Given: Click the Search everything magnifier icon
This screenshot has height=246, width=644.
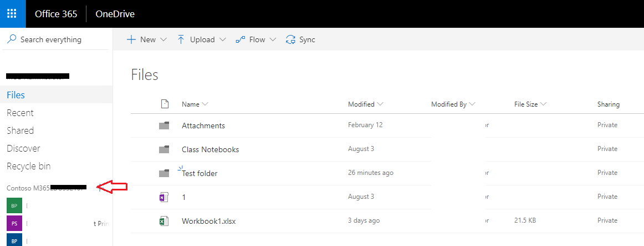Looking at the screenshot, I should pyautogui.click(x=12, y=39).
